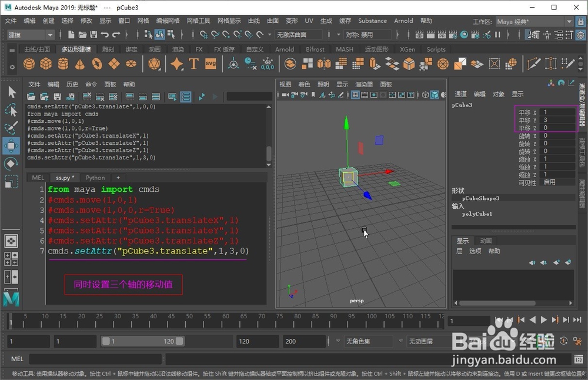Screen dimensions: 588x380
Task: Open the Arnold menu in the menu bar
Action: click(x=404, y=21)
